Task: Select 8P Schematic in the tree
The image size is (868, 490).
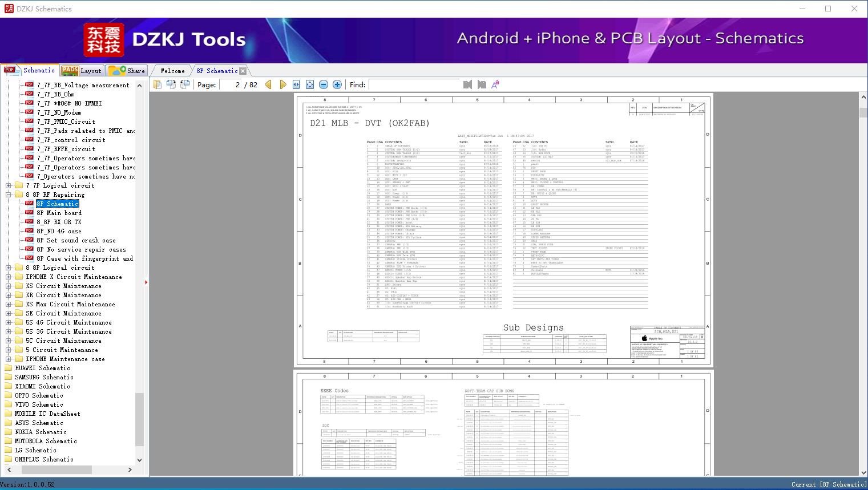Action: (x=58, y=204)
